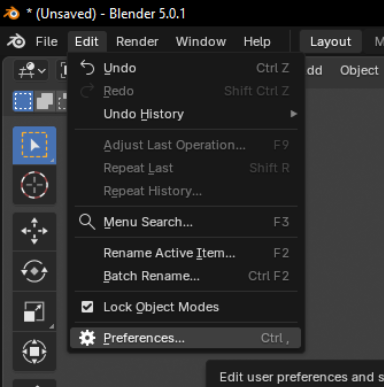Choose extend selection mode icon
384x387 pixels.
(x=45, y=101)
